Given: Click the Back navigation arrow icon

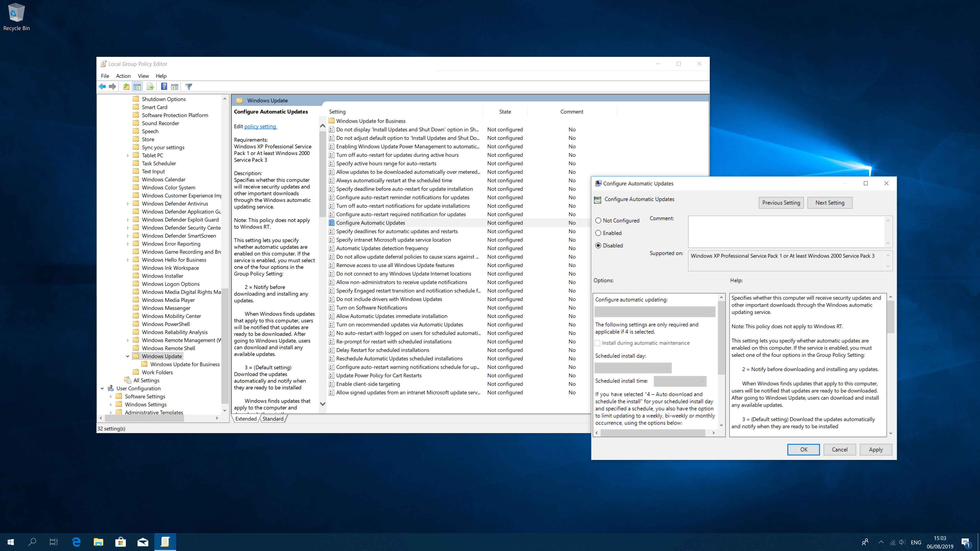Looking at the screenshot, I should click(102, 86).
